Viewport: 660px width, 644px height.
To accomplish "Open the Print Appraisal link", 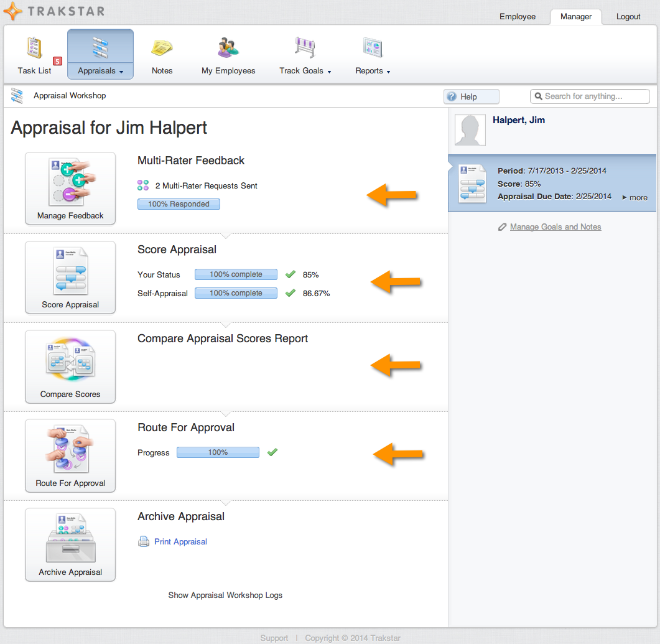I will (180, 542).
